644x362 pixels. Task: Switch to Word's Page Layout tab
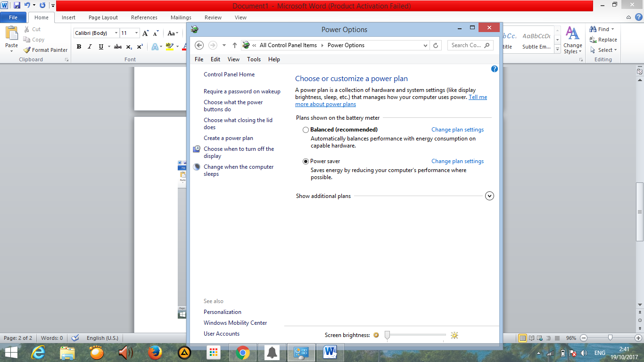pyautogui.click(x=103, y=17)
